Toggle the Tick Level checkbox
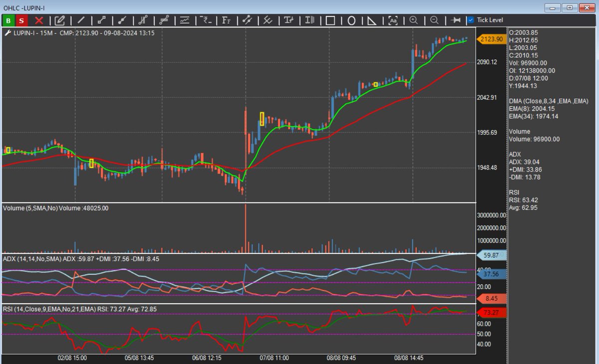The image size is (599, 364). click(x=471, y=20)
